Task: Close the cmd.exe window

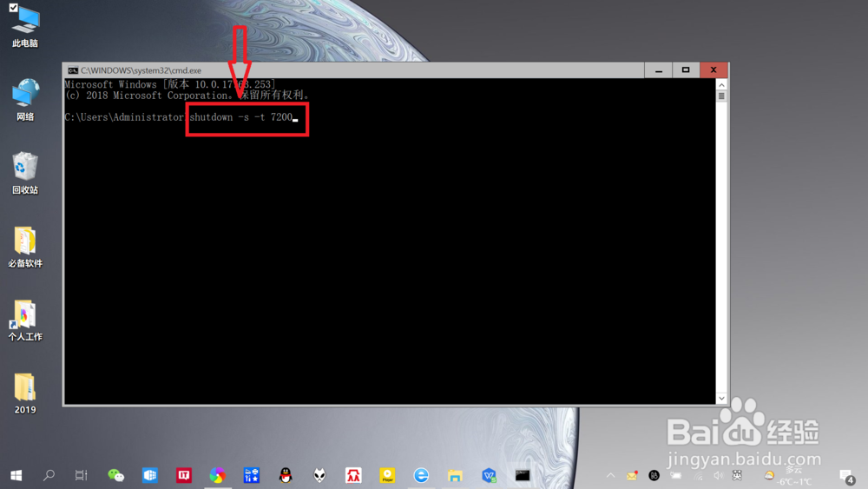Action: (x=713, y=70)
